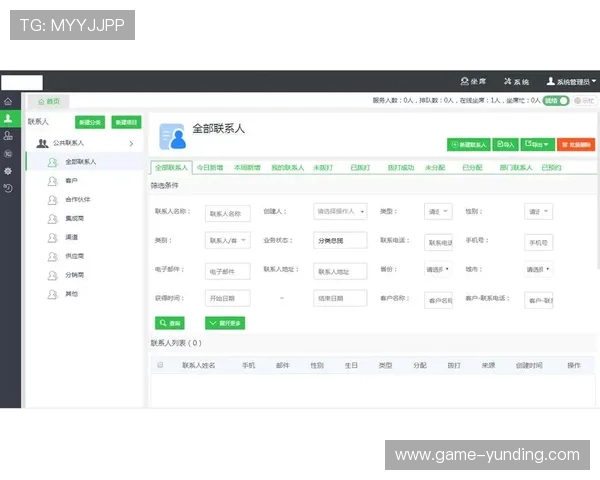
Task: Switch to the 本周新增 tab
Action: pyautogui.click(x=247, y=168)
